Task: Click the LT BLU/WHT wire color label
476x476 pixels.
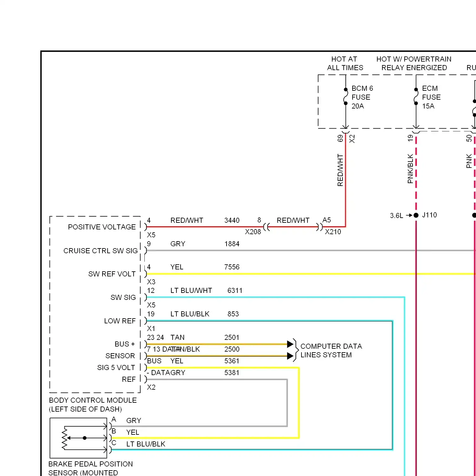Action: (191, 290)
